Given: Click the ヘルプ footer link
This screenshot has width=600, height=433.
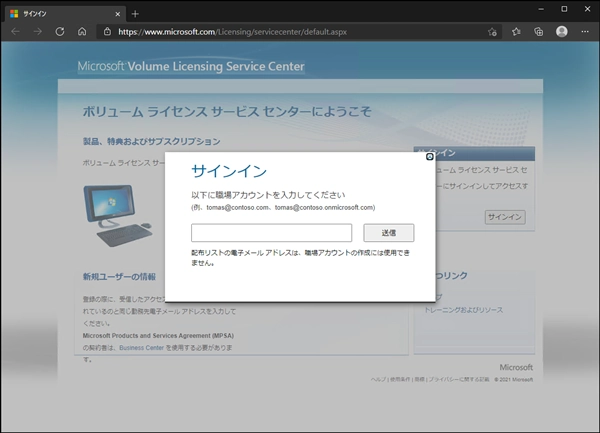Looking at the screenshot, I should coord(378,379).
